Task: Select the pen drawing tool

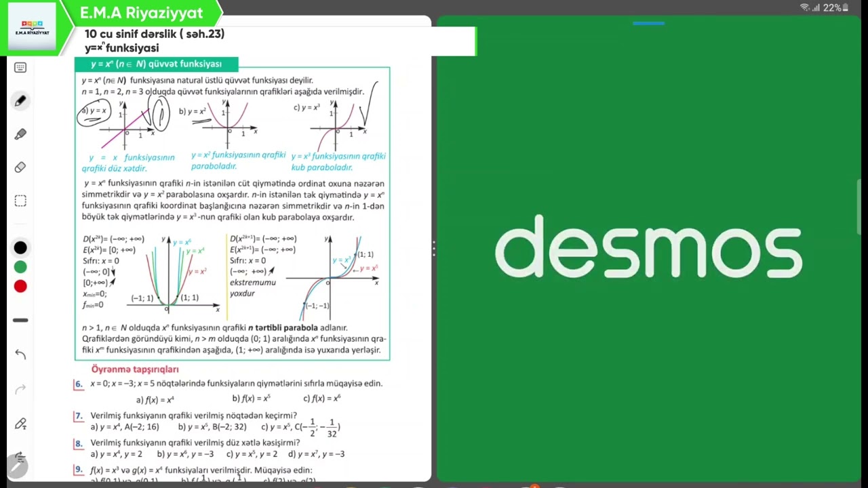Action: (x=20, y=101)
